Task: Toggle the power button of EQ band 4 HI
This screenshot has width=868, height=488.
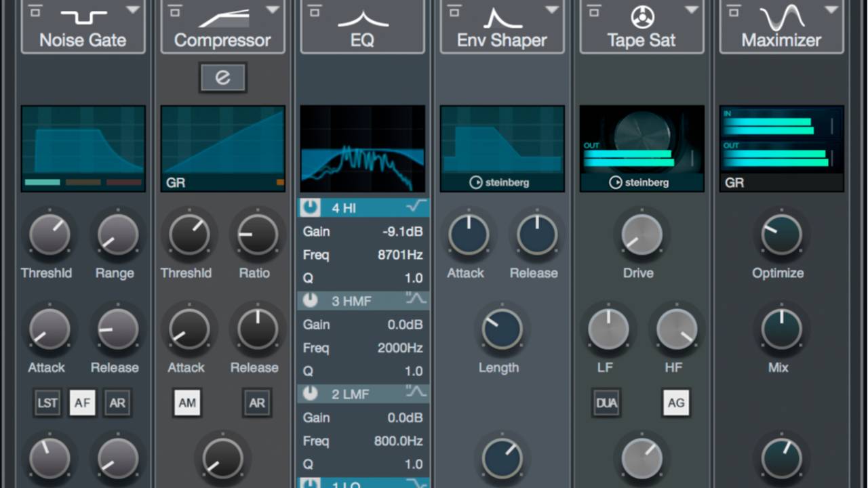Action: click(310, 207)
